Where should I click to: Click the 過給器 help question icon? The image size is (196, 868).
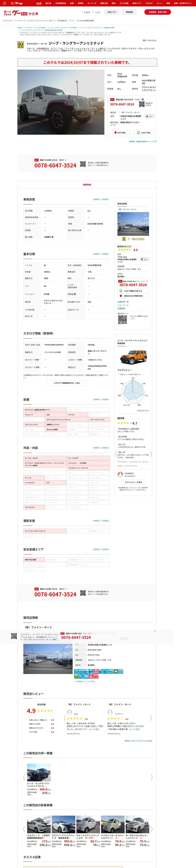[75, 294]
